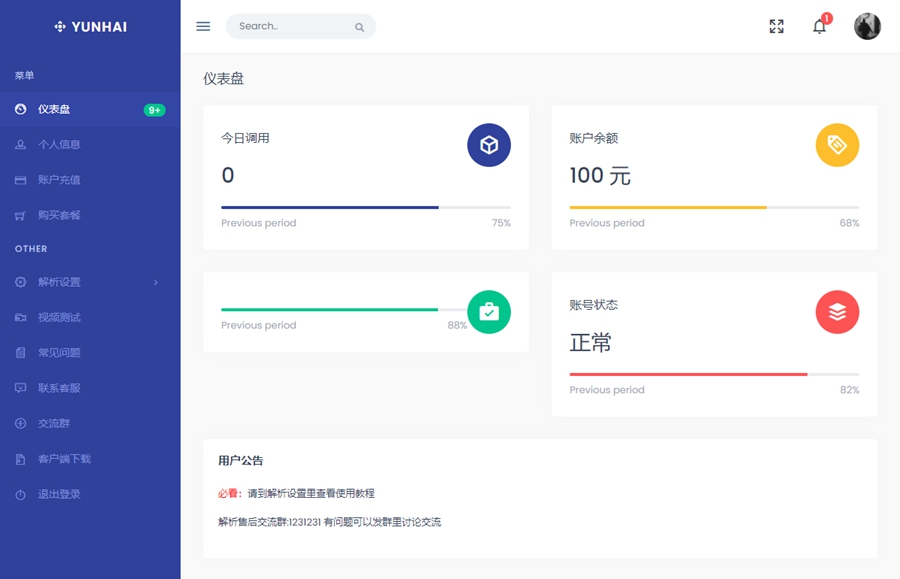Click the 购买套餐 shopping cart icon
900x579 pixels.
click(x=20, y=216)
